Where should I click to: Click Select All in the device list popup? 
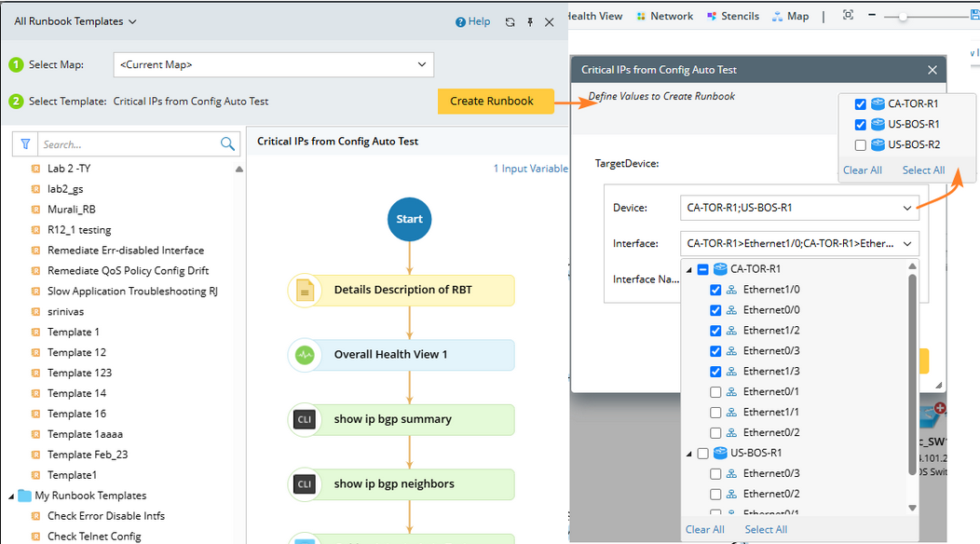pyautogui.click(x=923, y=170)
